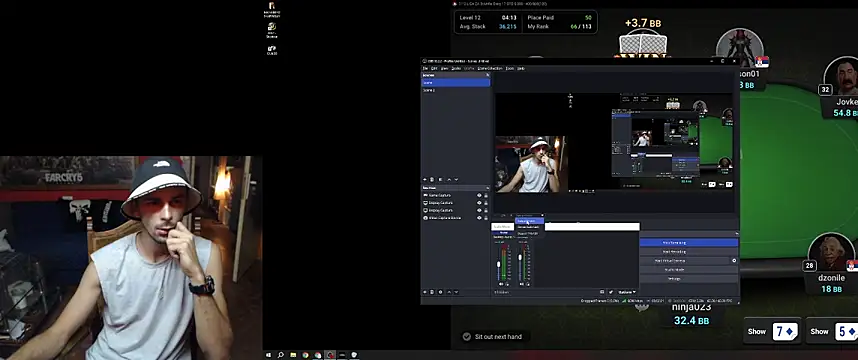Open the Docks menu in OBS
This screenshot has height=360, width=858.
(x=456, y=68)
